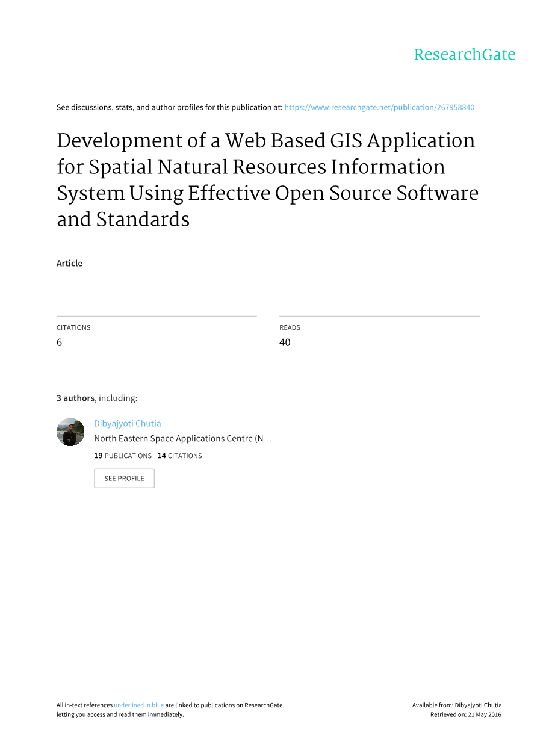Click 'North Eastern Space Applications Centre' affiliation
Viewport: 558px width, 756px height.
point(182,438)
